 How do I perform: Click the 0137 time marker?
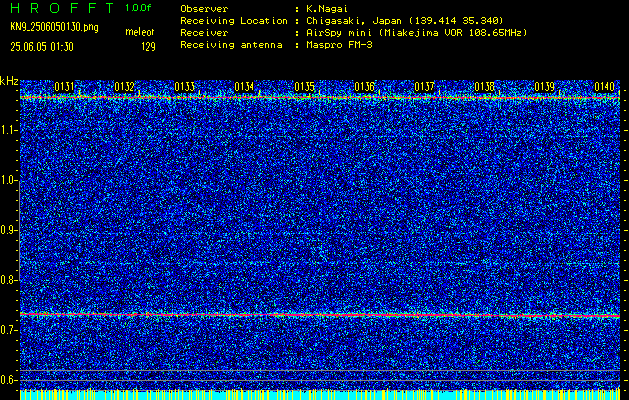424,86
